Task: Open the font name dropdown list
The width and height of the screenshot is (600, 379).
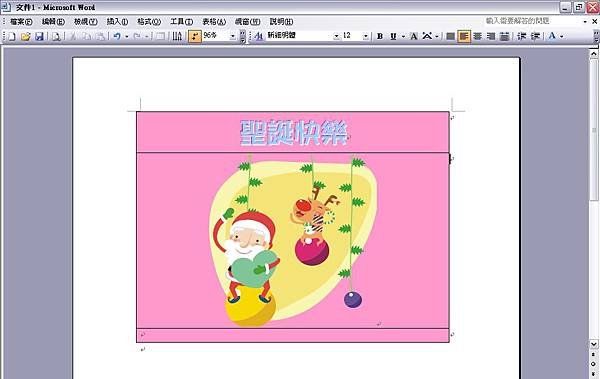Action: click(x=336, y=36)
